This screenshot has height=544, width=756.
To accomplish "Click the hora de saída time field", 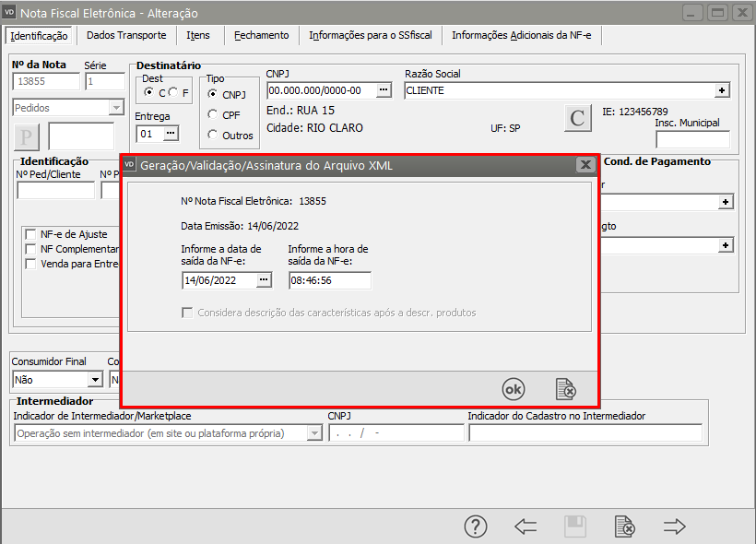I will [328, 280].
